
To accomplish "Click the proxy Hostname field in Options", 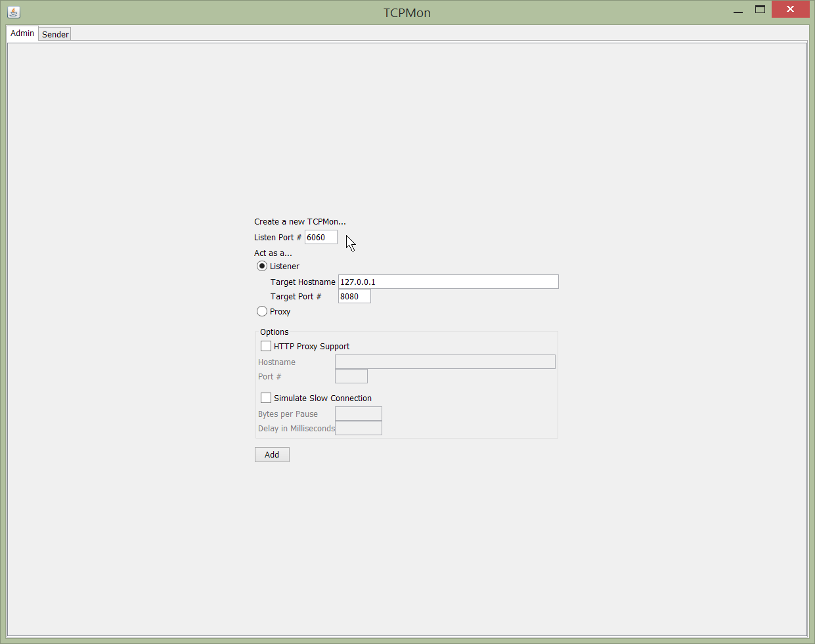I will point(445,362).
